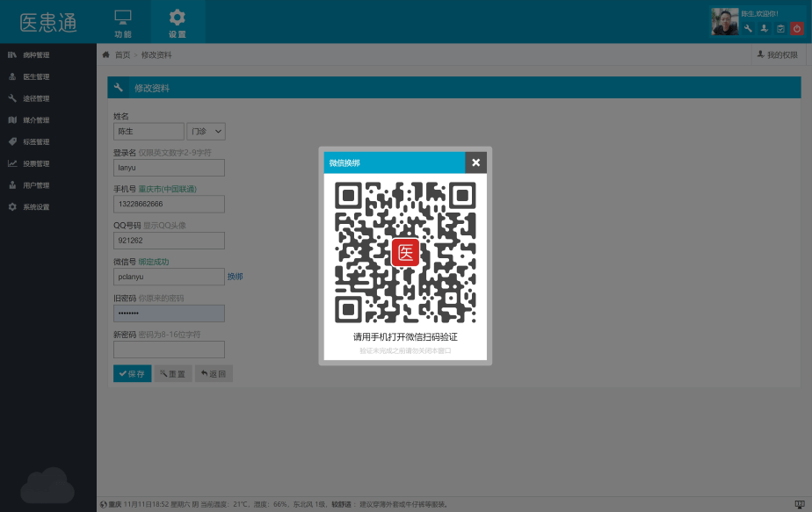Open 我的权限 permissions link
Viewport: 812px width, 512px height.
pos(778,54)
